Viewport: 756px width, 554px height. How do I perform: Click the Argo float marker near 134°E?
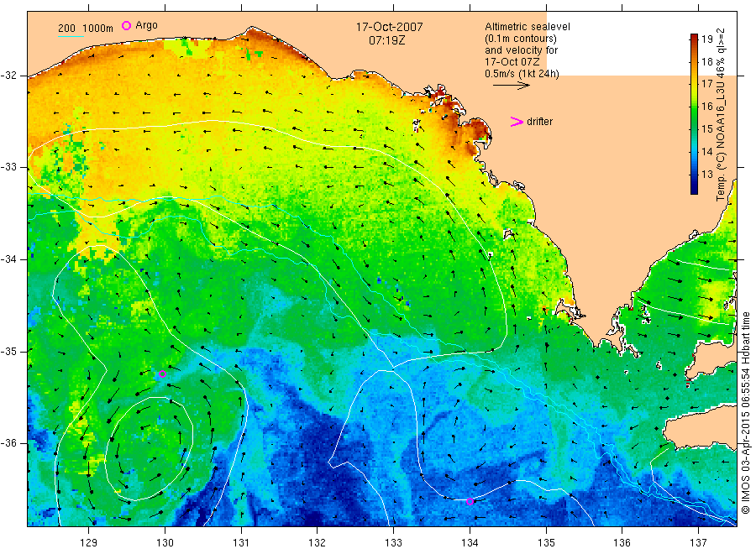coord(470,501)
